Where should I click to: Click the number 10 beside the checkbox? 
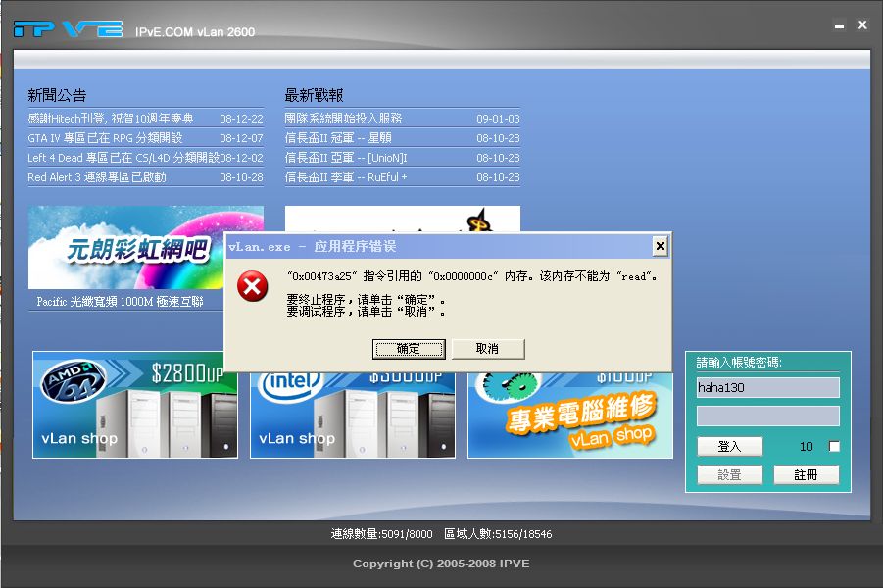coord(807,447)
